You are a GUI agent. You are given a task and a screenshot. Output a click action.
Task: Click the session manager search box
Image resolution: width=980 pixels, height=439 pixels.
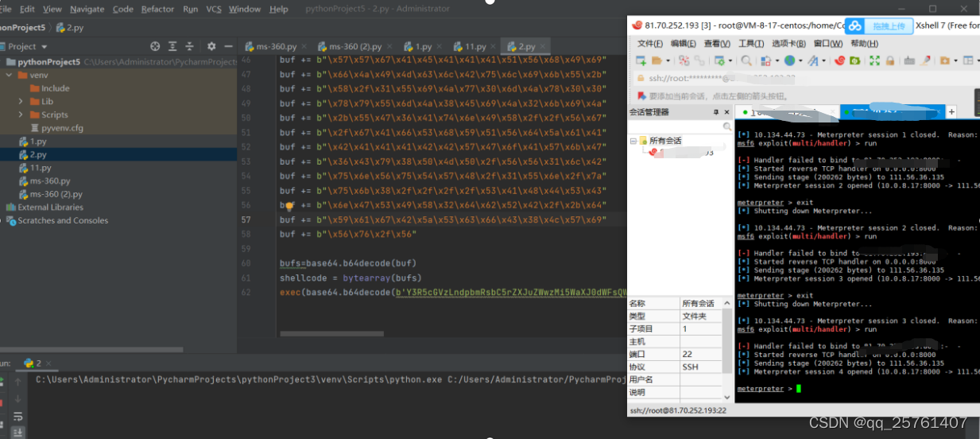pyautogui.click(x=680, y=126)
